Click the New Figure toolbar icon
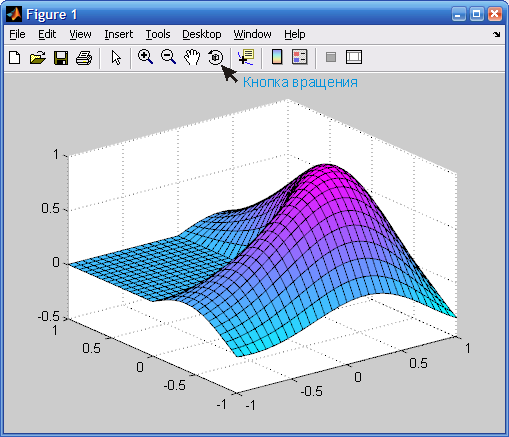 [14, 58]
